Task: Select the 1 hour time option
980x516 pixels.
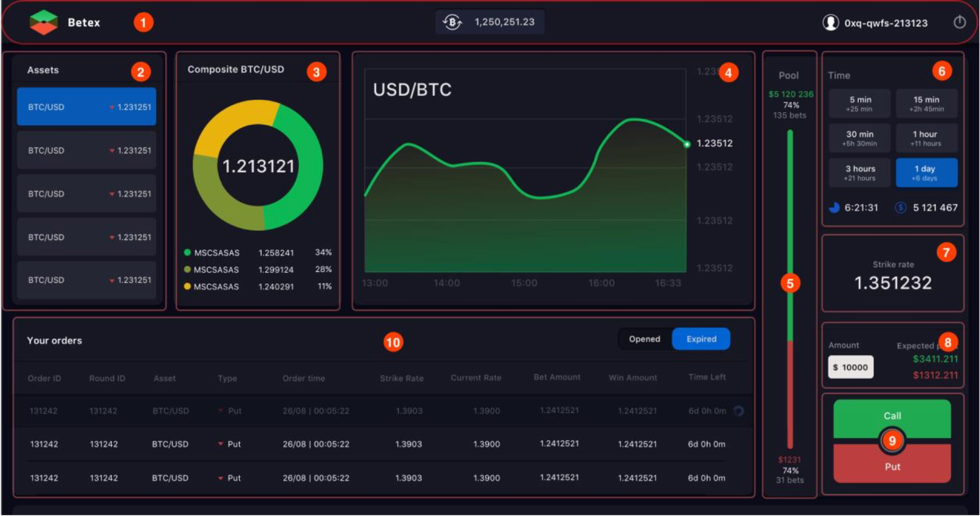Action: click(x=926, y=138)
